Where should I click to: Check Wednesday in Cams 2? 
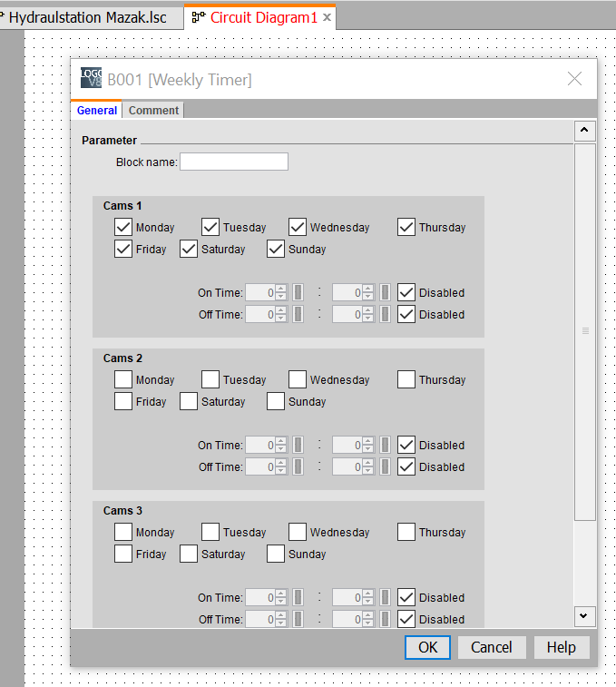(x=298, y=380)
